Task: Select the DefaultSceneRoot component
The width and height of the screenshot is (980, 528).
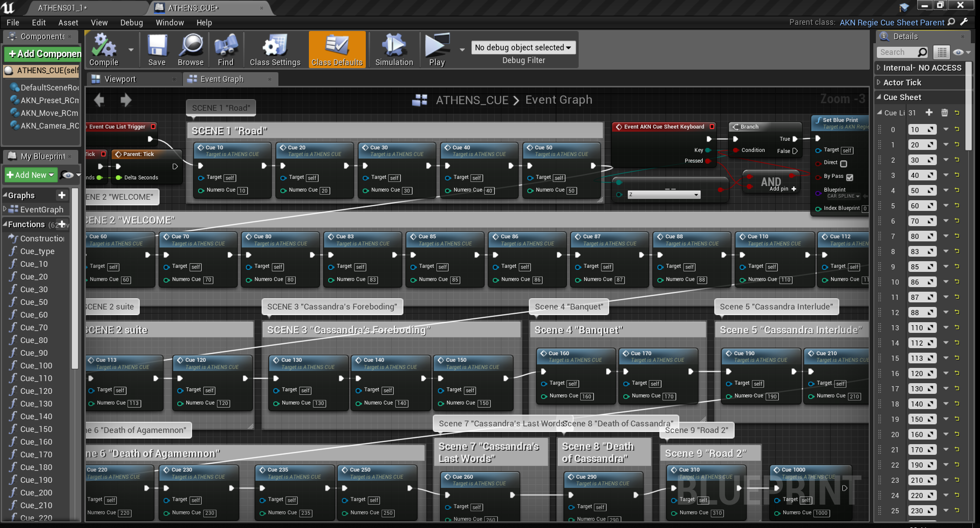Action: [x=45, y=87]
